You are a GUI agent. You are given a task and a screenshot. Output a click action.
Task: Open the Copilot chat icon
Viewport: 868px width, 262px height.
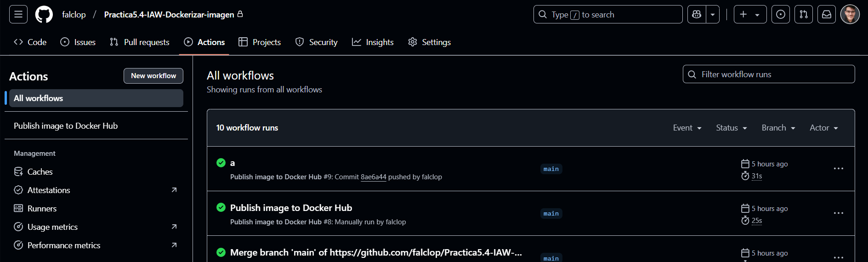click(697, 14)
